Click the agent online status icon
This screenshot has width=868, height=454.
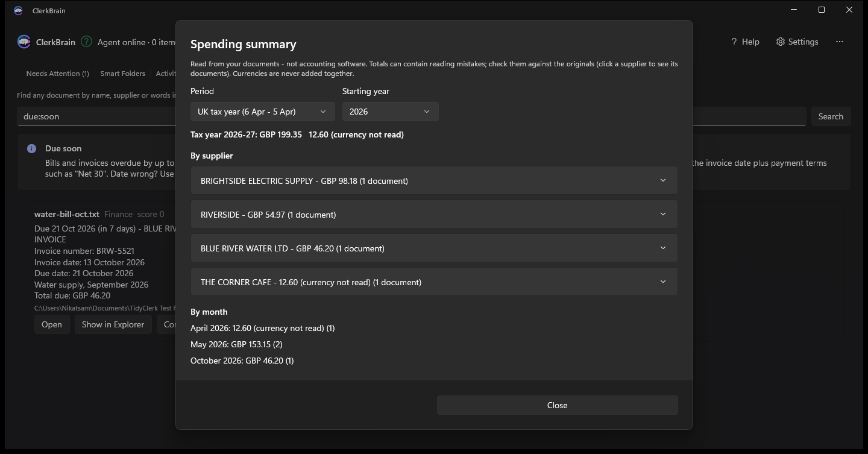pyautogui.click(x=87, y=42)
